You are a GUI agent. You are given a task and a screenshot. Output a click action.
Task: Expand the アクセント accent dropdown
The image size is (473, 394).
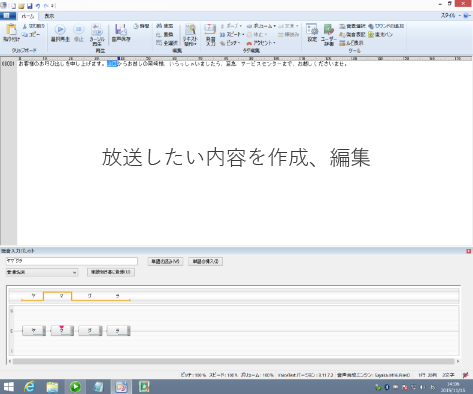[x=261, y=43]
